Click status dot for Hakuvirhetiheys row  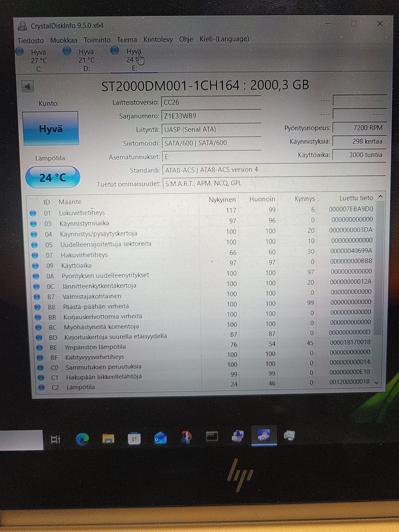(x=35, y=255)
